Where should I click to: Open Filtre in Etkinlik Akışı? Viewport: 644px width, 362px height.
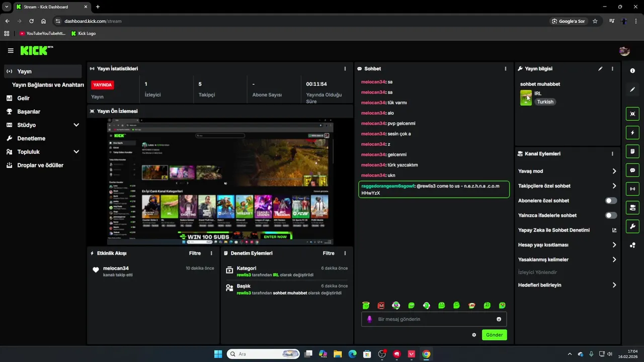[x=195, y=253]
